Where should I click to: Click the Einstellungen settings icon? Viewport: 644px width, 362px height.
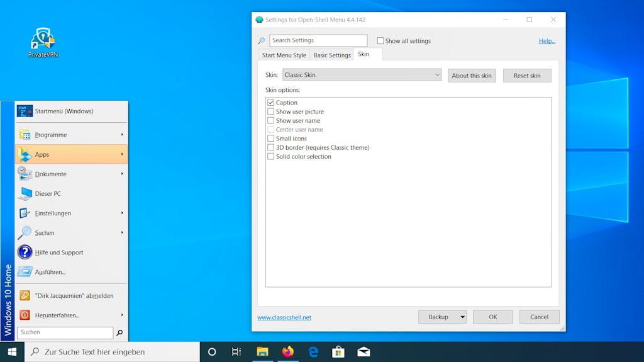(x=25, y=213)
